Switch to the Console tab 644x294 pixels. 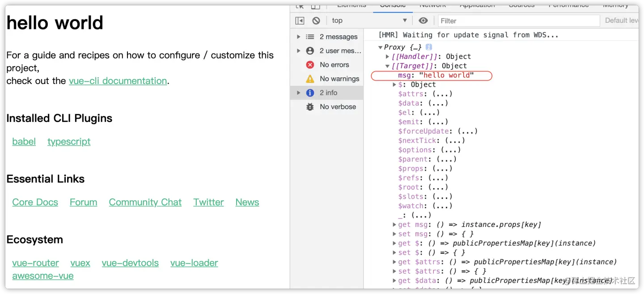(393, 6)
